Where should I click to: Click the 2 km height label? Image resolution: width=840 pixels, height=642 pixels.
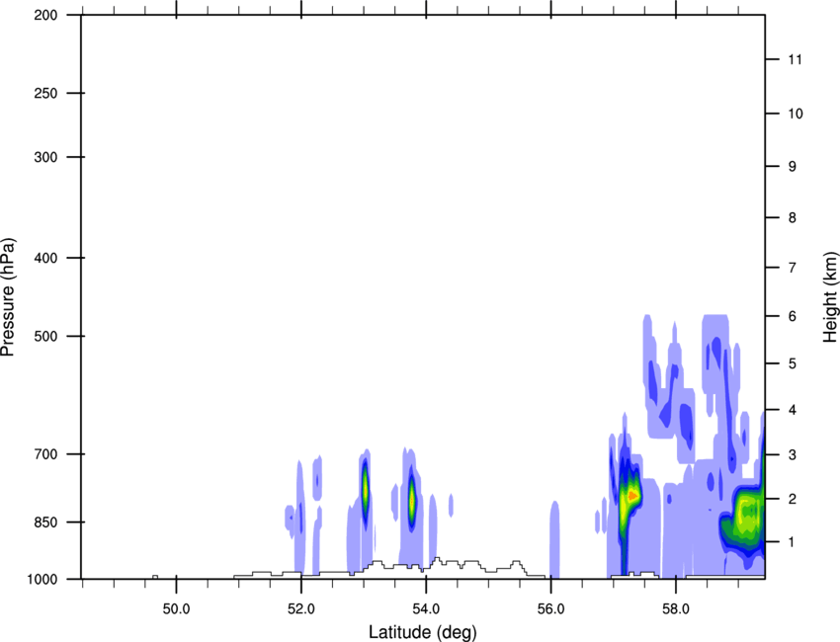[x=793, y=499]
